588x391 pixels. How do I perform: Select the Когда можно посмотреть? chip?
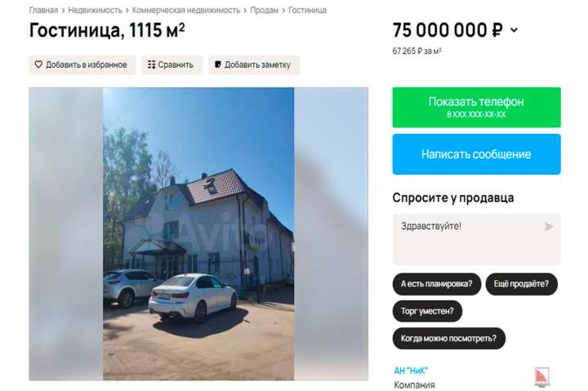(x=449, y=339)
